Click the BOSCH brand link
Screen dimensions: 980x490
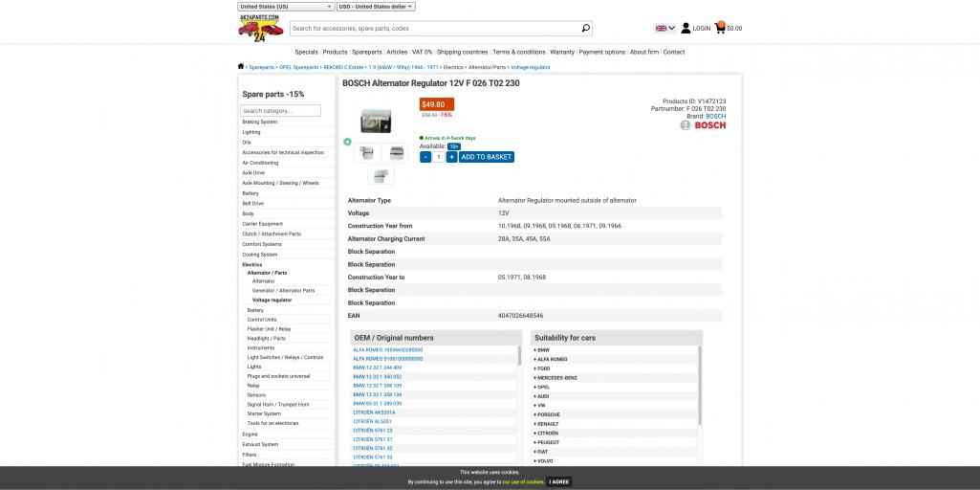tap(715, 117)
